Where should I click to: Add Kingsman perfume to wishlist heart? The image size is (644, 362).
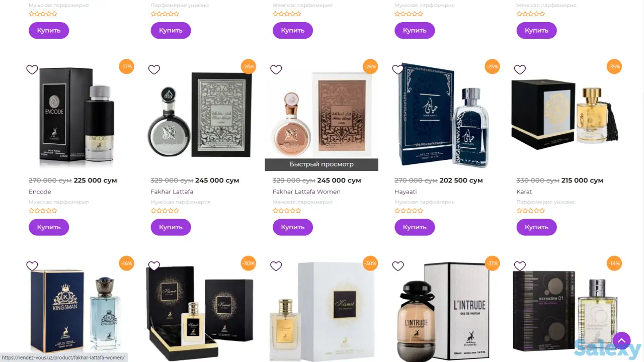click(32, 266)
